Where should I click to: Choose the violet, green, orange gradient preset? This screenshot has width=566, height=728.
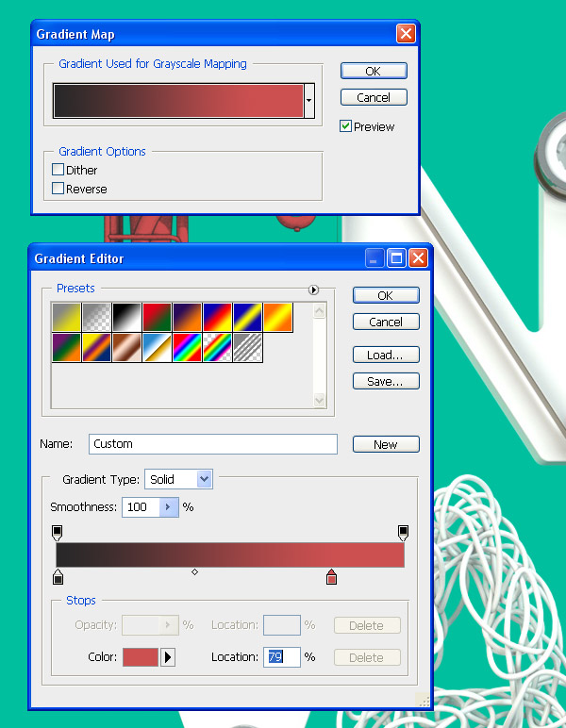(x=66, y=347)
